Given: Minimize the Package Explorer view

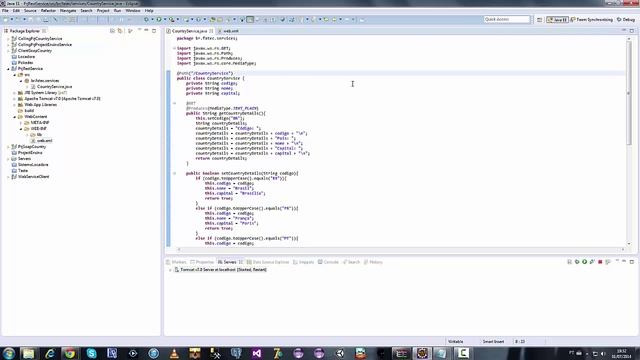Looking at the screenshot, I should [x=147, y=31].
